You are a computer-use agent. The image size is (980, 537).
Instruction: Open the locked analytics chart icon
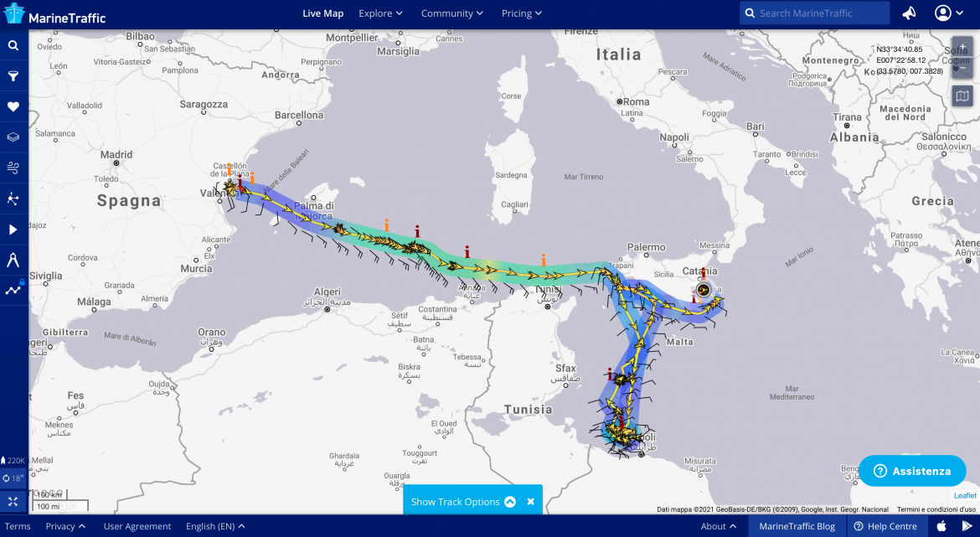click(13, 290)
